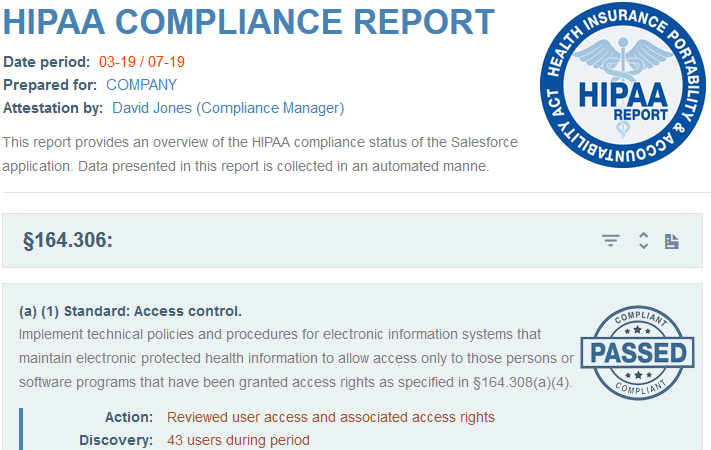Open the filter icon in §164.306 header

point(610,240)
